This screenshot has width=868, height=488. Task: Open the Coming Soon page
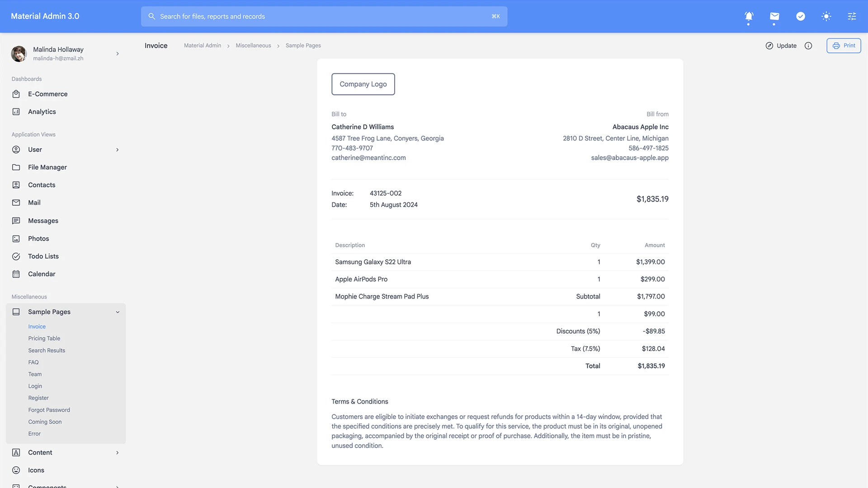[x=45, y=422]
